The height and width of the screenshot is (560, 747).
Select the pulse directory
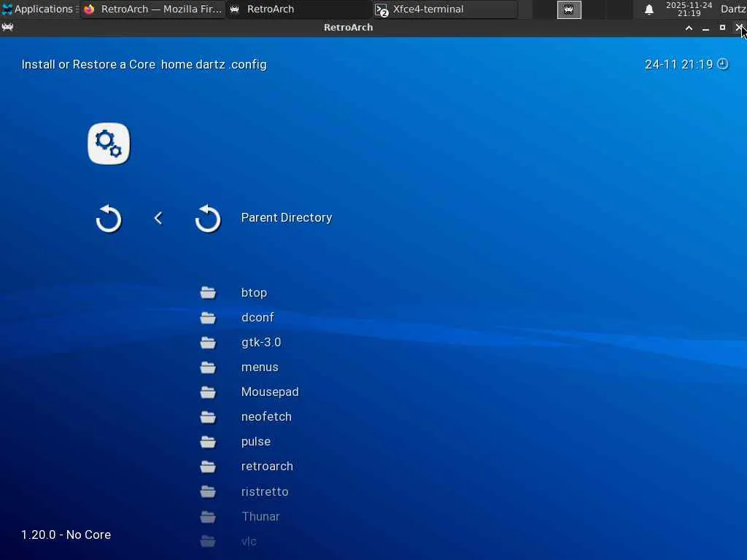pyautogui.click(x=256, y=442)
